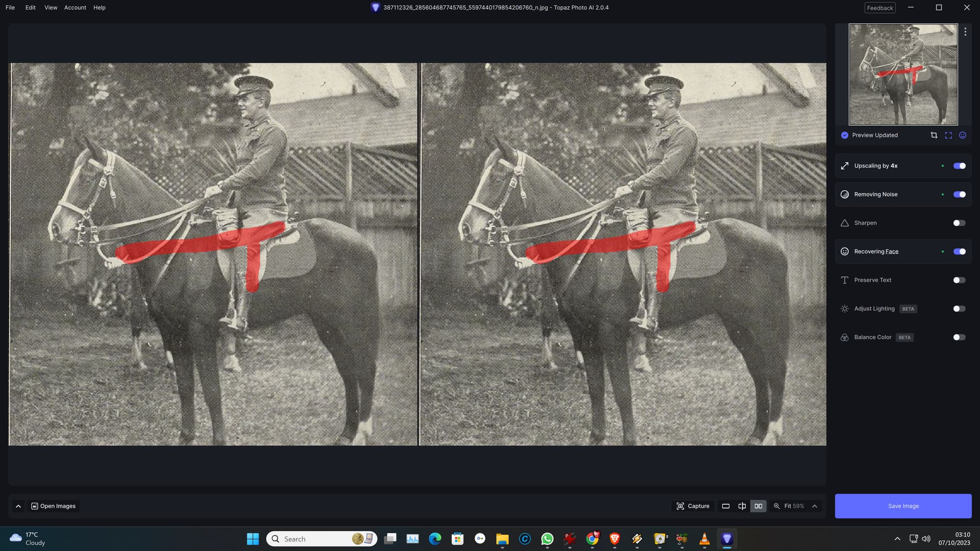The image size is (980, 551).
Task: Click the navigator thumbnail preview
Action: [903, 74]
